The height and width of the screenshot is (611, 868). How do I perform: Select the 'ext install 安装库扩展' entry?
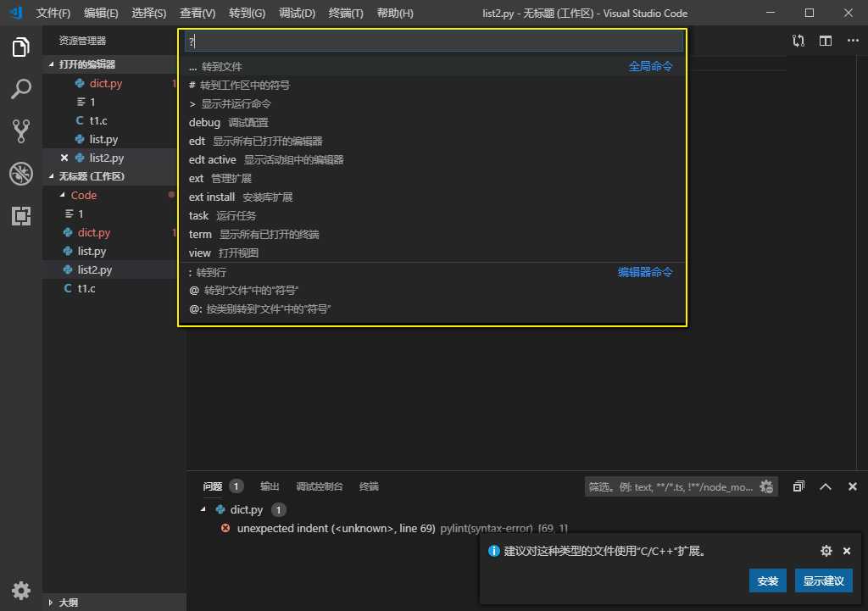point(432,197)
